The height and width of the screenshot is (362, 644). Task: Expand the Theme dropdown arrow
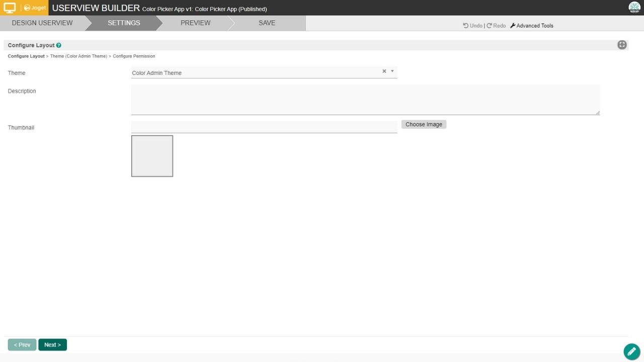pos(392,71)
